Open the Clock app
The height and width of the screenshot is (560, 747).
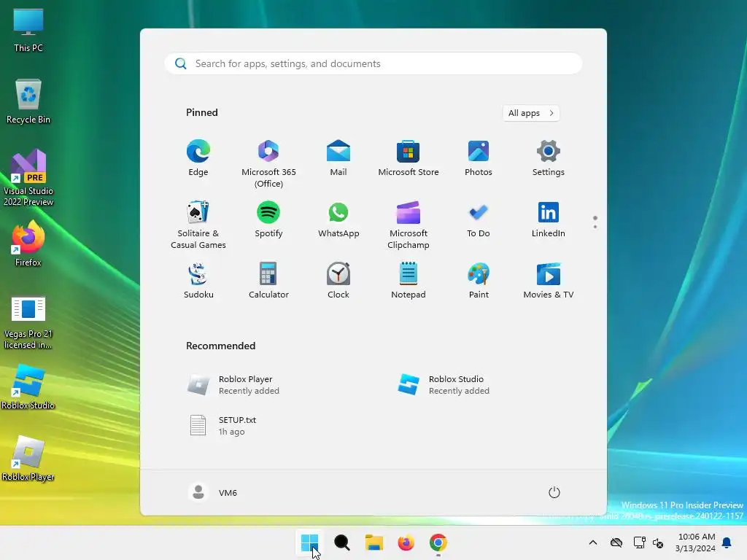[x=338, y=281]
